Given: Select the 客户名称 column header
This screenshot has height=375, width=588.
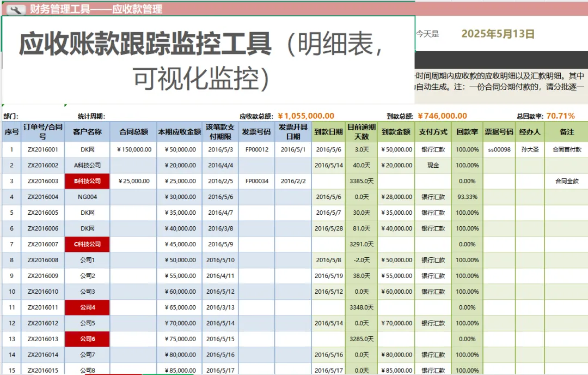Looking at the screenshot, I should coord(87,132).
